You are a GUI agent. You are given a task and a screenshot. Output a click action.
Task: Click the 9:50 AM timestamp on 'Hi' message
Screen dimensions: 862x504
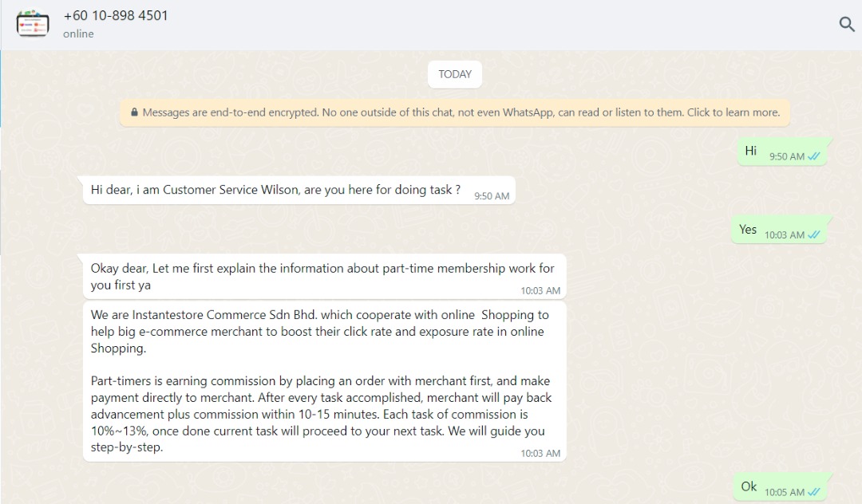pyautogui.click(x=787, y=156)
